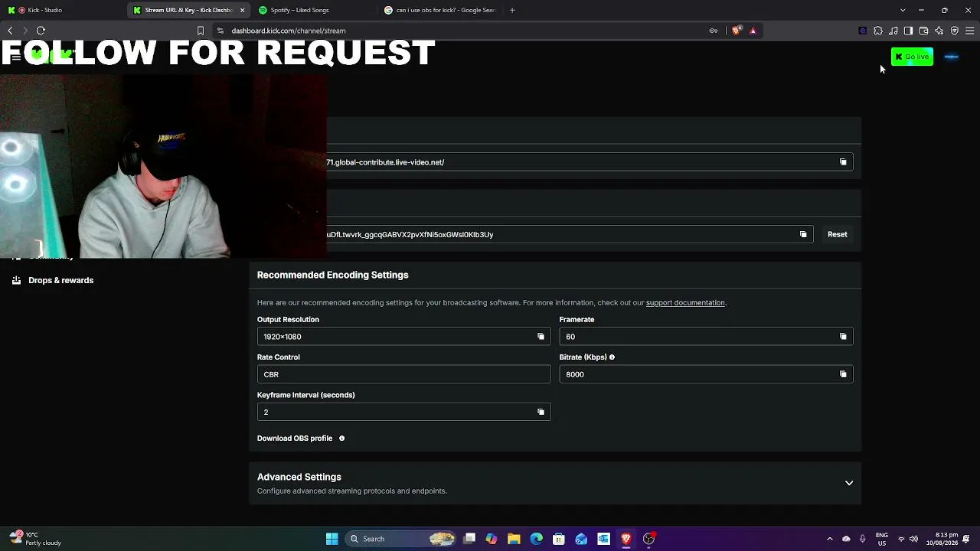The height and width of the screenshot is (551, 980).
Task: Open the taskbar volume control
Action: pos(913,539)
